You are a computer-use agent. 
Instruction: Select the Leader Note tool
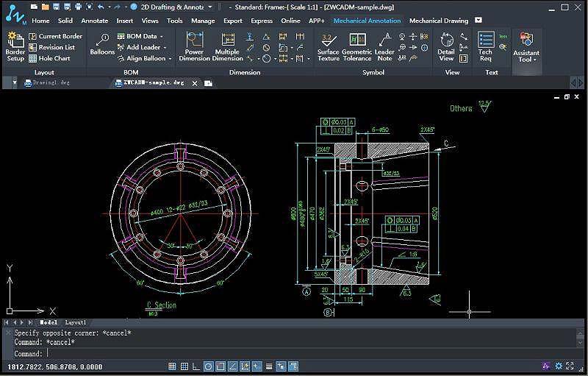pos(384,46)
